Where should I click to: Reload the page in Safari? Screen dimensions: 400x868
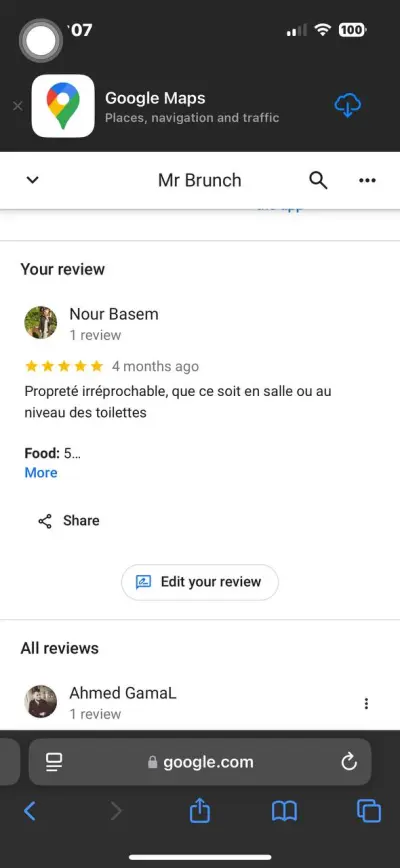349,762
